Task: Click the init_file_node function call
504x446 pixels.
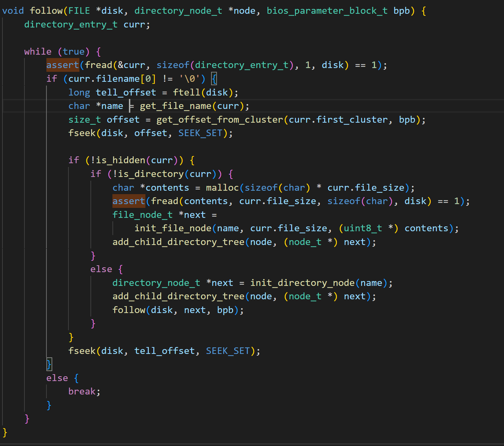Action: click(173, 228)
